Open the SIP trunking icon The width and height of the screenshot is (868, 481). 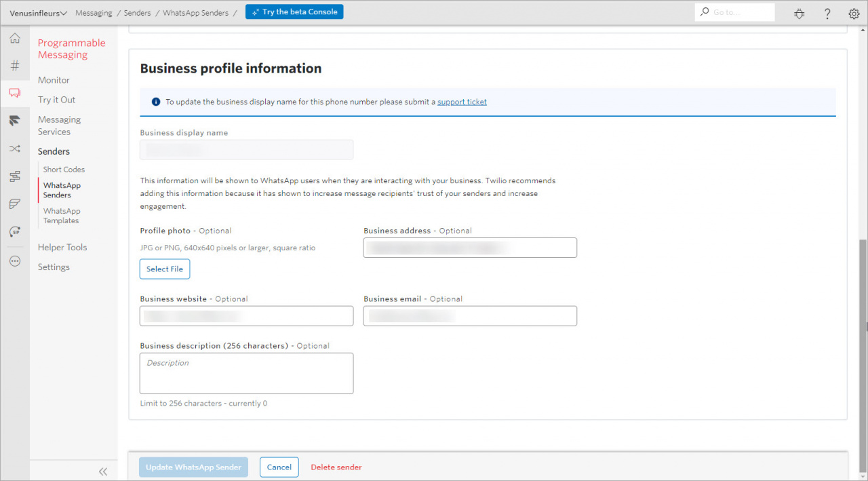pyautogui.click(x=14, y=231)
